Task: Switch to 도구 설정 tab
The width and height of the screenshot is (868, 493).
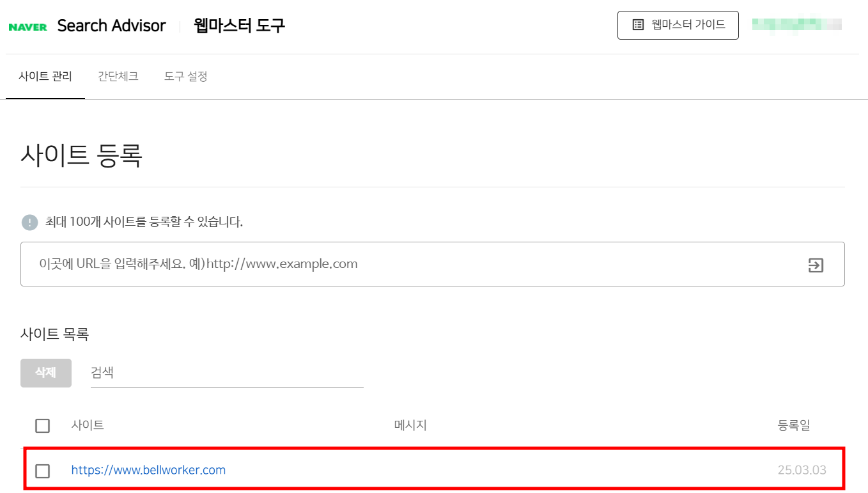Action: point(185,77)
